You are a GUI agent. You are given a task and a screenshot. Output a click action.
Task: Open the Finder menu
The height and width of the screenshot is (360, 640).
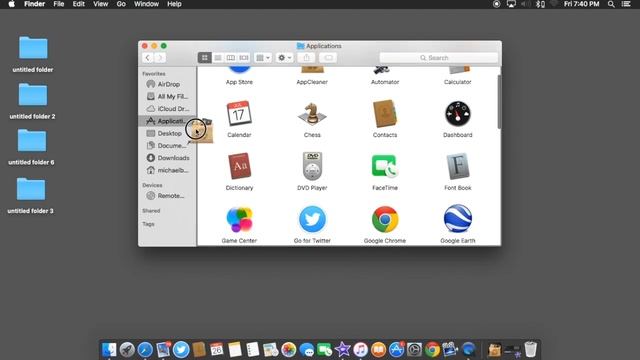(34, 4)
